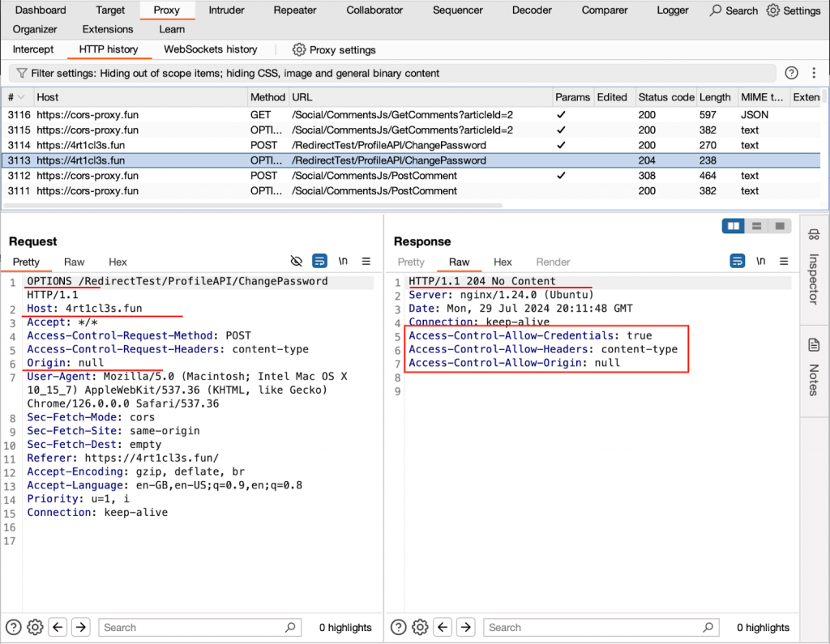
Task: Select history row 3112 PostComment POST
Action: (x=411, y=176)
